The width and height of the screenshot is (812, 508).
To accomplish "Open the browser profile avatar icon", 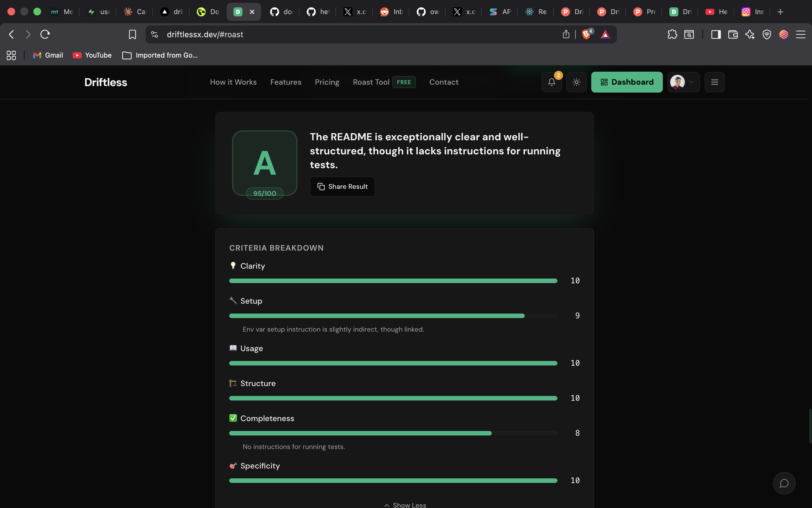I will click(784, 34).
